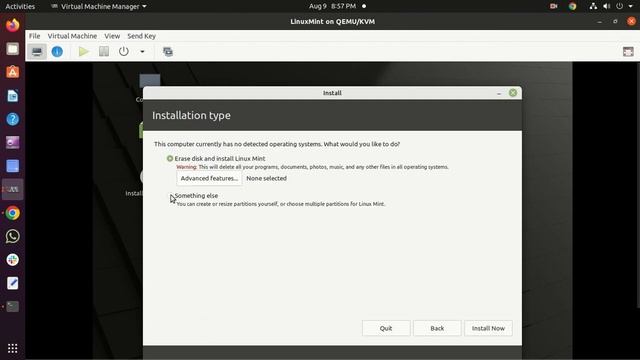This screenshot has height=360, width=640.
Task: Open the Help icon in the dock
Action: point(13,119)
